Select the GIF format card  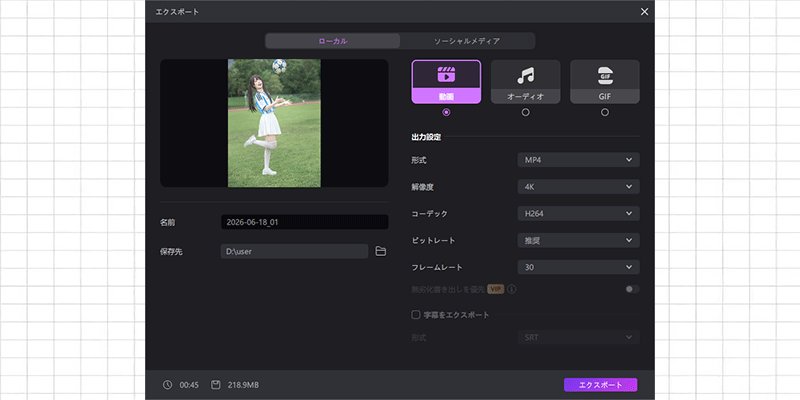click(x=605, y=82)
